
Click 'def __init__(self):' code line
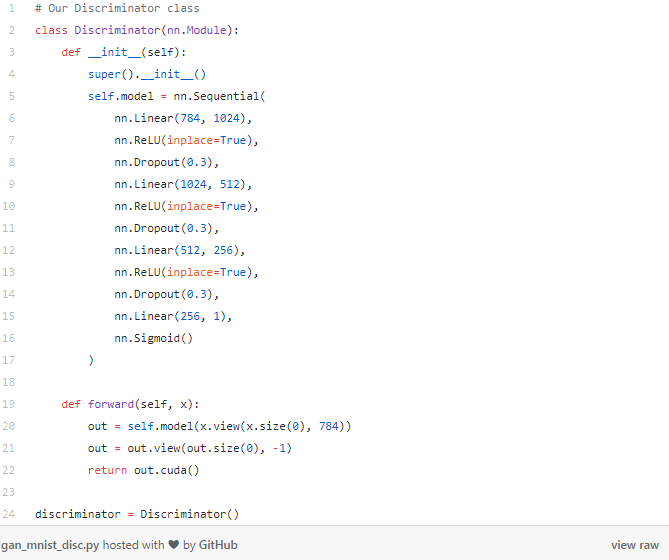pos(124,52)
